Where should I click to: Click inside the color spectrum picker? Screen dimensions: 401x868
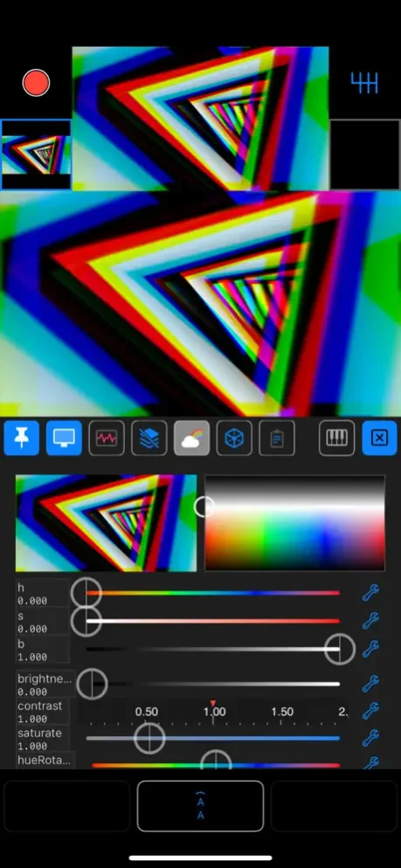294,522
